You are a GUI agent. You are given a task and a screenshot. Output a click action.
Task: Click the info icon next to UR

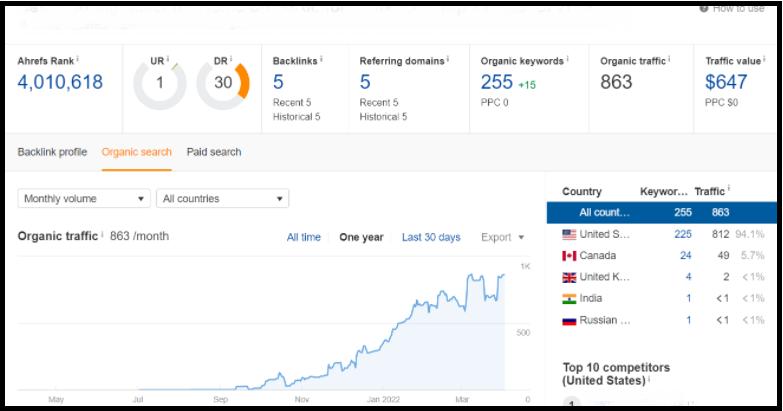(168, 59)
